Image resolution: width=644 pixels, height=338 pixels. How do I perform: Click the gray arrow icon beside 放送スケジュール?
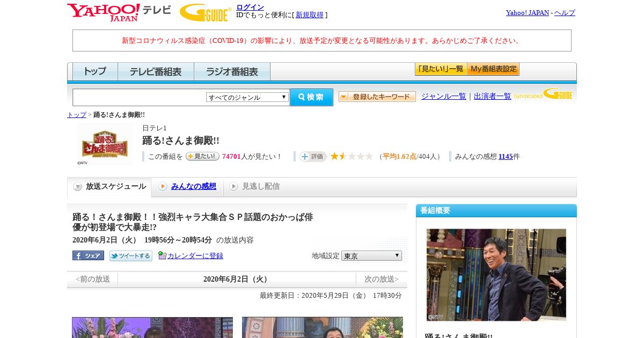(x=78, y=187)
